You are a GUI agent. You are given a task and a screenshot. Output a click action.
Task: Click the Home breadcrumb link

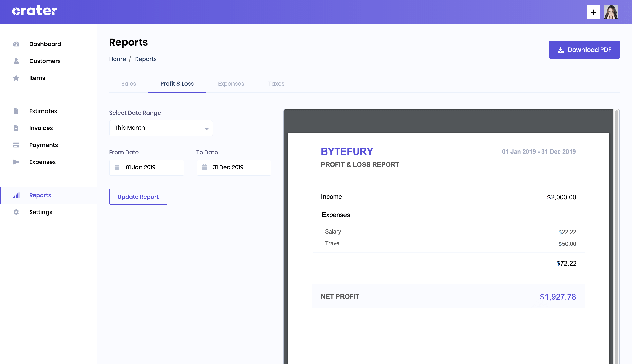pyautogui.click(x=117, y=59)
